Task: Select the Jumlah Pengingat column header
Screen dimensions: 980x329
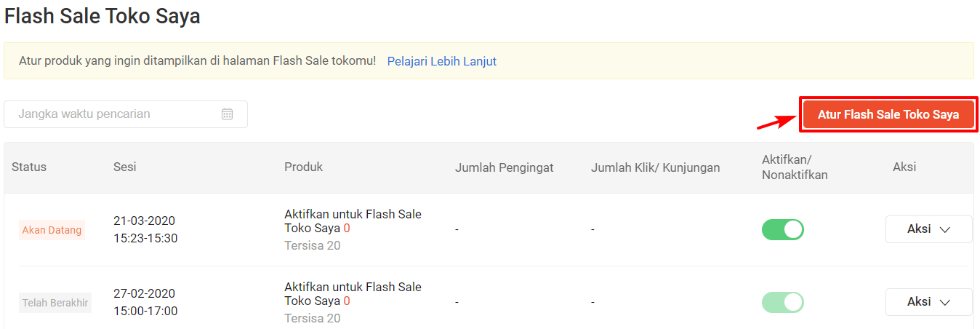Action: (x=505, y=167)
